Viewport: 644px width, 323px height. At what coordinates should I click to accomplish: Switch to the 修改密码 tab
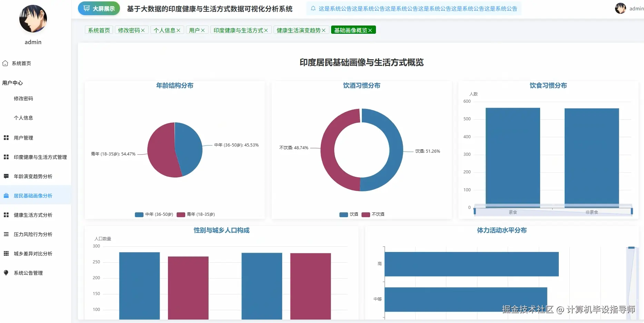coord(129,30)
